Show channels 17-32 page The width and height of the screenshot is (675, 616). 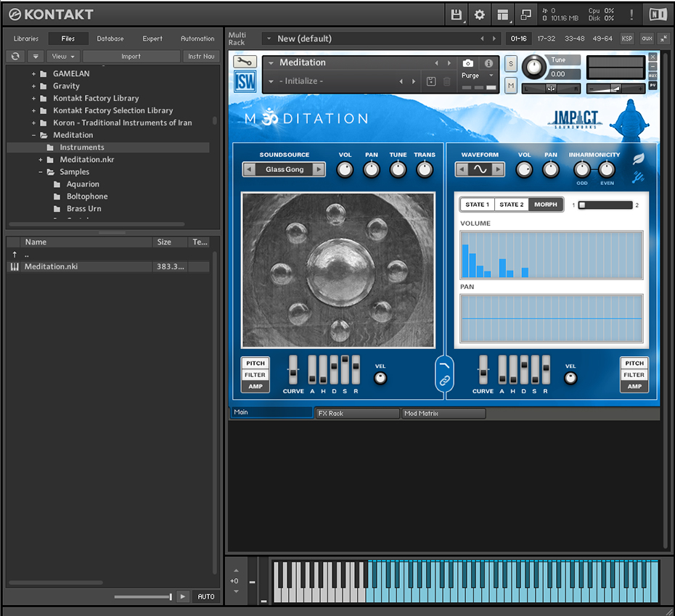(x=547, y=38)
